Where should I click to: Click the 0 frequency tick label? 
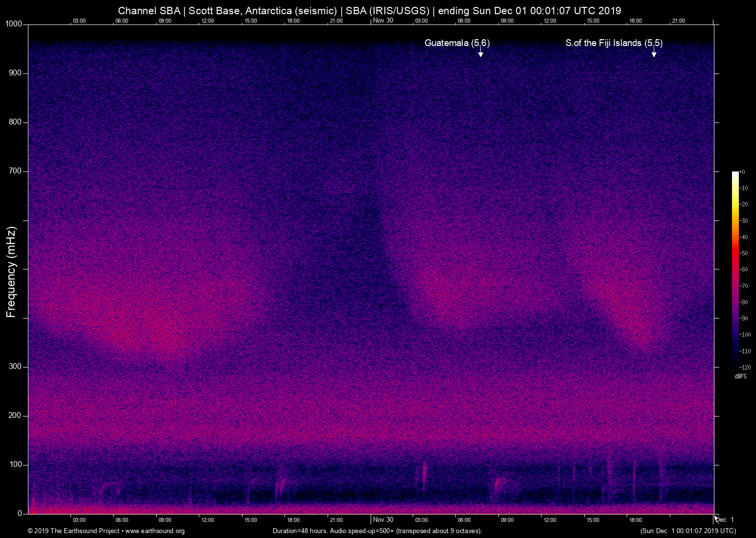(20, 514)
